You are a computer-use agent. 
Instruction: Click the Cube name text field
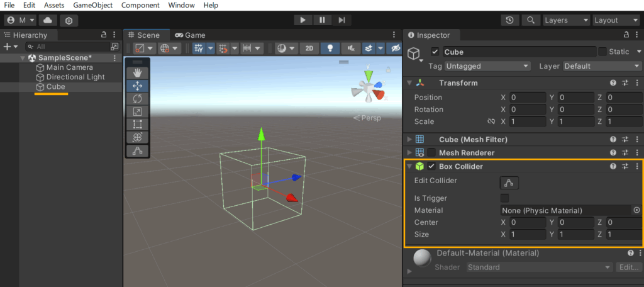click(x=519, y=52)
